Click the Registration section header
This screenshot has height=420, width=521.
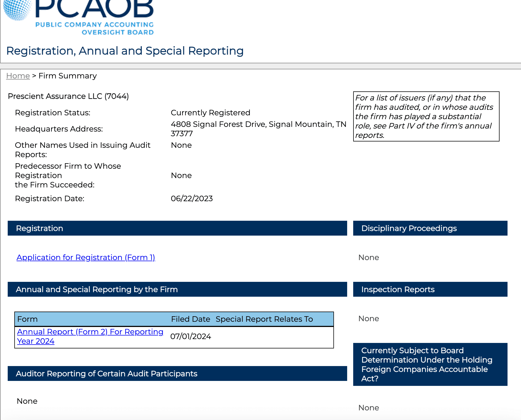click(177, 228)
